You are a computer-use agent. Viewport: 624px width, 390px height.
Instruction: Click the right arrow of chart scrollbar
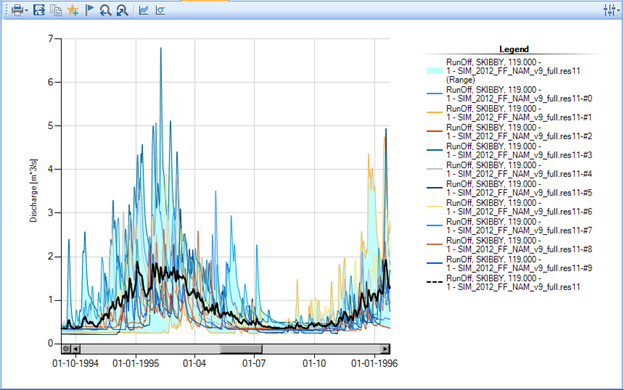pyautogui.click(x=385, y=349)
